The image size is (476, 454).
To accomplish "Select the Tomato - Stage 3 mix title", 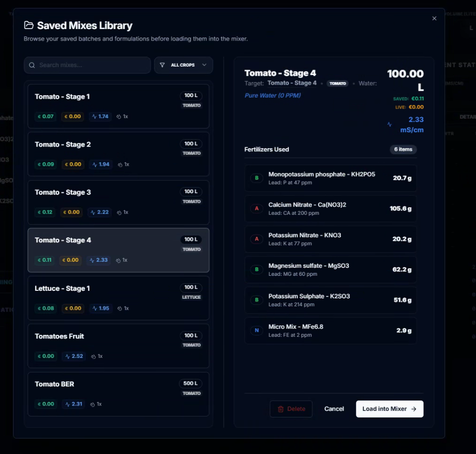I will coord(62,192).
